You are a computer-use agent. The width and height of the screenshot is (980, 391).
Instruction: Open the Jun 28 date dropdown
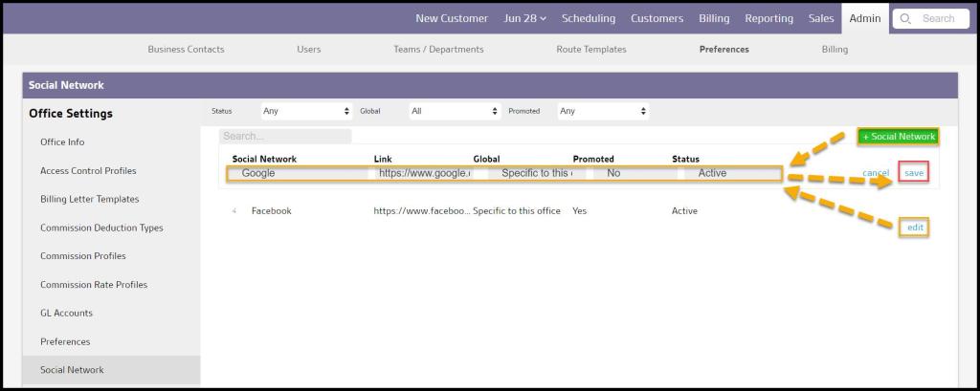[x=524, y=18]
